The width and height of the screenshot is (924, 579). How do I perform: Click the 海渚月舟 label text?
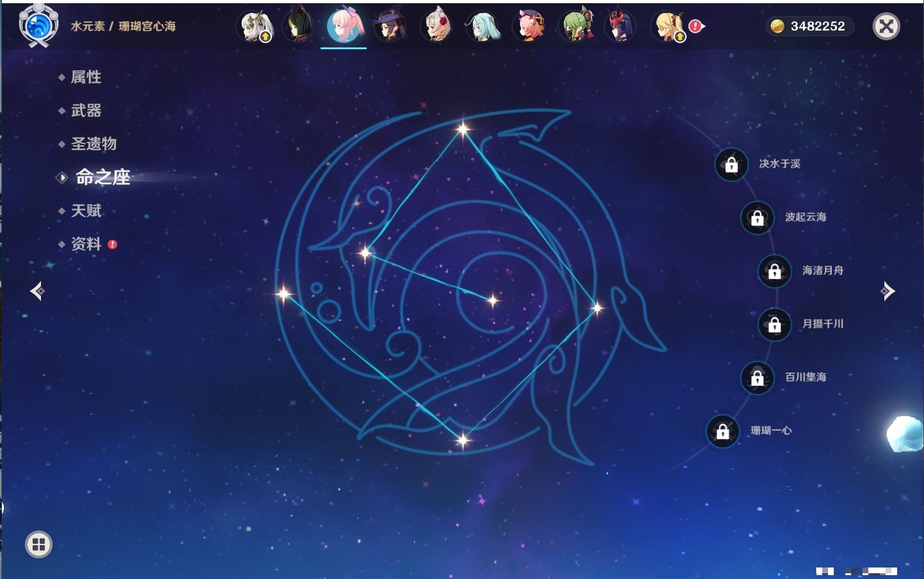823,271
